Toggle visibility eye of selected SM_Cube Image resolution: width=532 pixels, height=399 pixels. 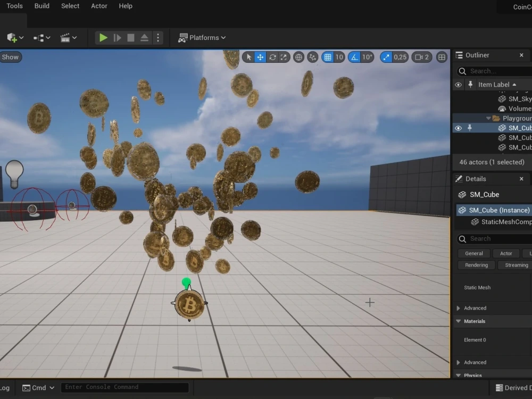pyautogui.click(x=458, y=128)
